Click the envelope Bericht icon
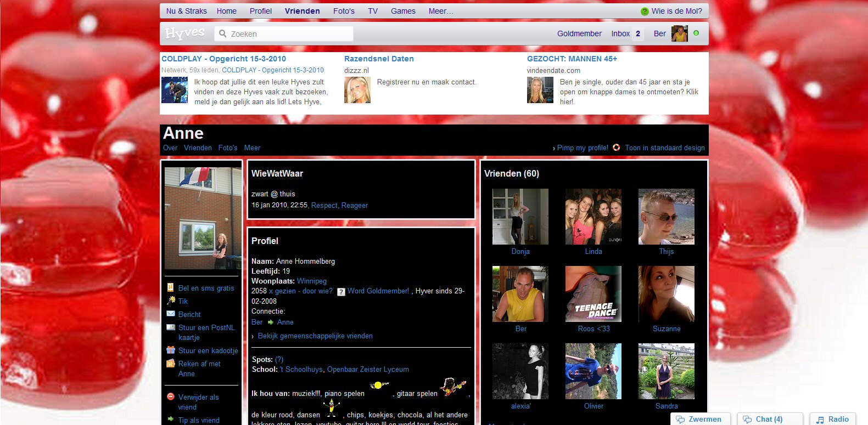868x425 pixels. (171, 314)
